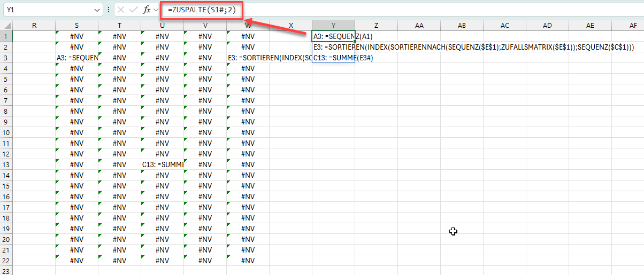Screen dimensions: 644x275
Task: Click the Enter checkmark icon in formula bar
Action: pos(134,10)
